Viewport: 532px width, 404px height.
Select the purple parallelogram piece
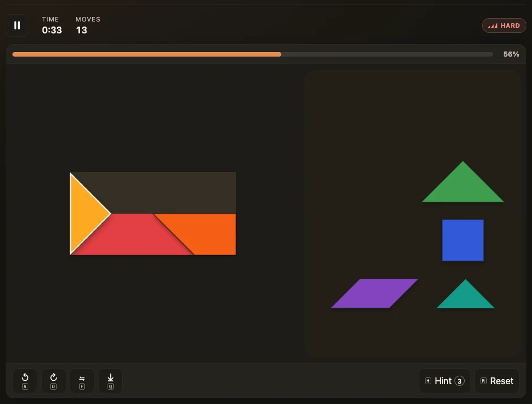pos(374,294)
